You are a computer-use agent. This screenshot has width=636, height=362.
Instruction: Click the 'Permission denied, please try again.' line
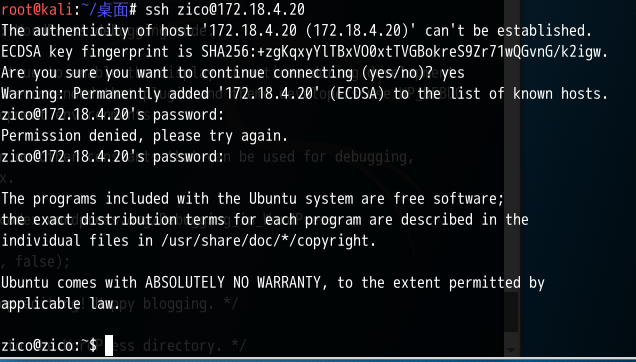tap(144, 136)
